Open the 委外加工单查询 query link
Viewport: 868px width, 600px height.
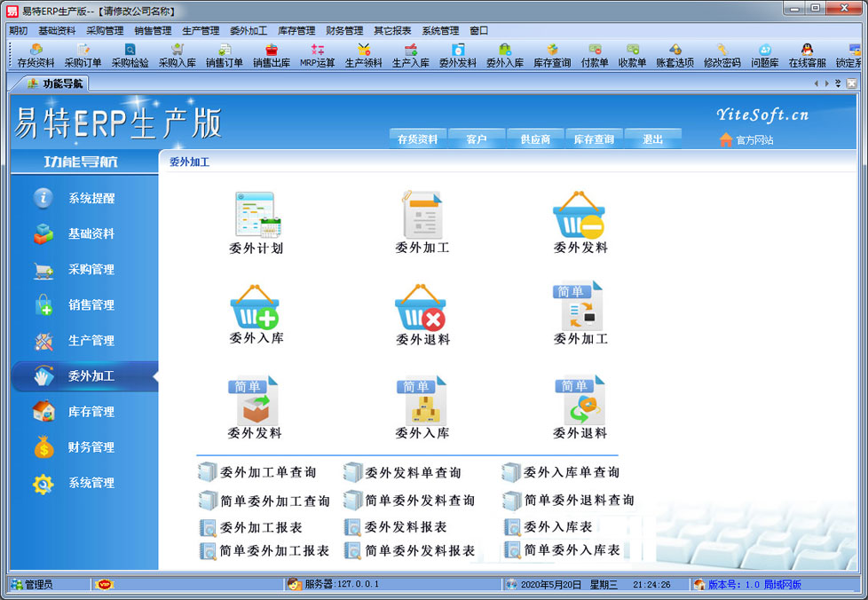[267, 472]
